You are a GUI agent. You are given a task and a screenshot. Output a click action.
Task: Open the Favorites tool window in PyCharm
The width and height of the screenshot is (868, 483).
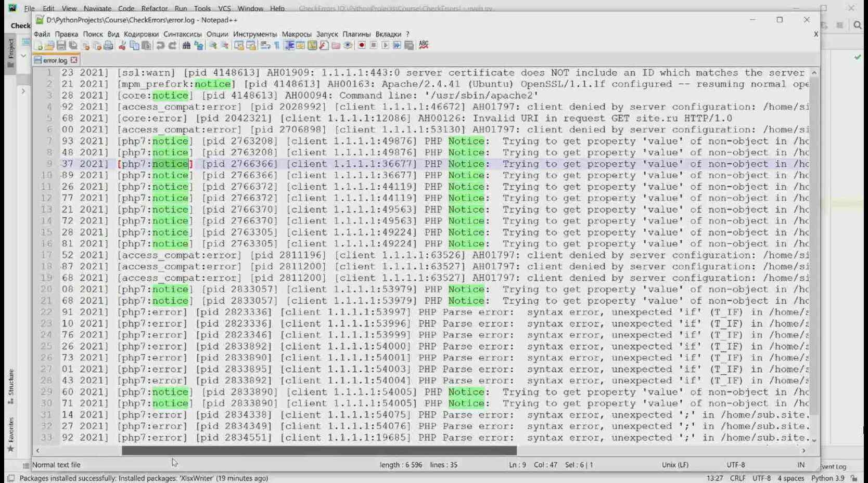click(x=10, y=434)
